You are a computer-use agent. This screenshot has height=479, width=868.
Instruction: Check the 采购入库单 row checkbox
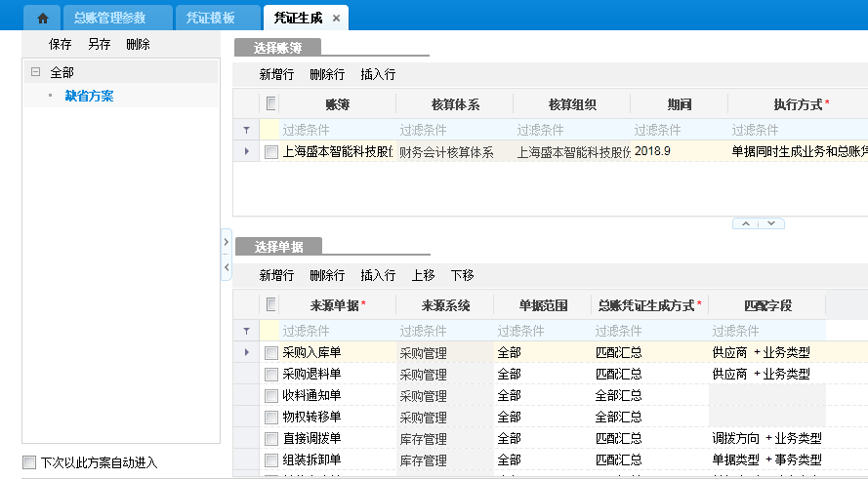point(270,352)
